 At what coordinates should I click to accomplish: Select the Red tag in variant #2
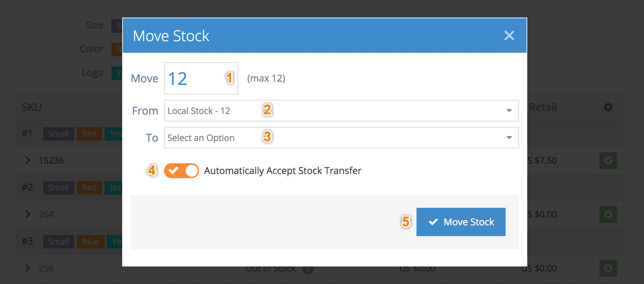89,188
